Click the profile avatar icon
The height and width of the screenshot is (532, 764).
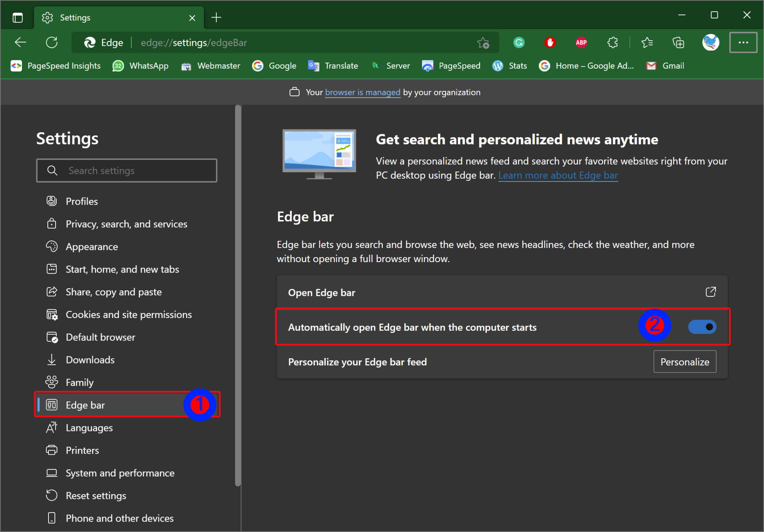711,43
